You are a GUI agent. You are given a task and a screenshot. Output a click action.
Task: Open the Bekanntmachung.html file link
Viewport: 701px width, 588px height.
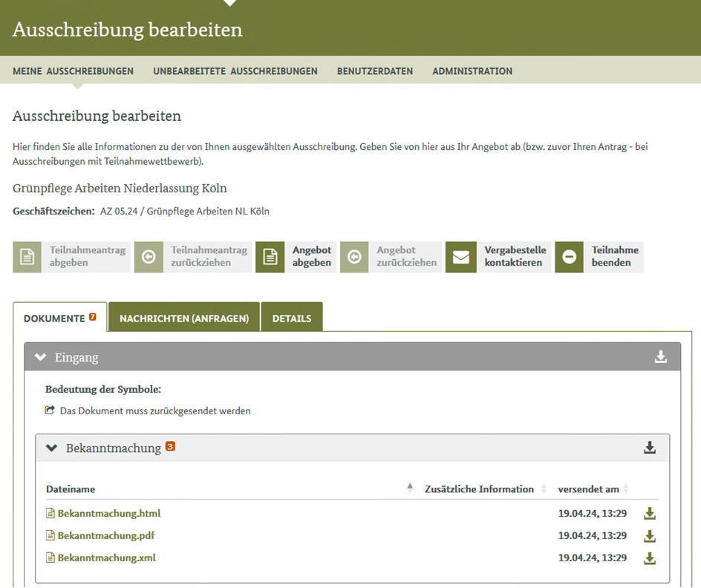(108, 514)
